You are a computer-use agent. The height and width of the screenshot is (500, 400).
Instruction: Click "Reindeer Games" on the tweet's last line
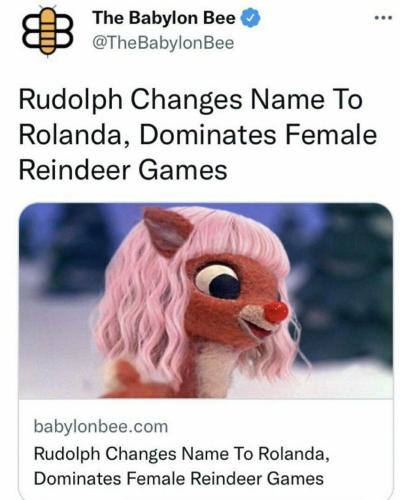(123, 170)
